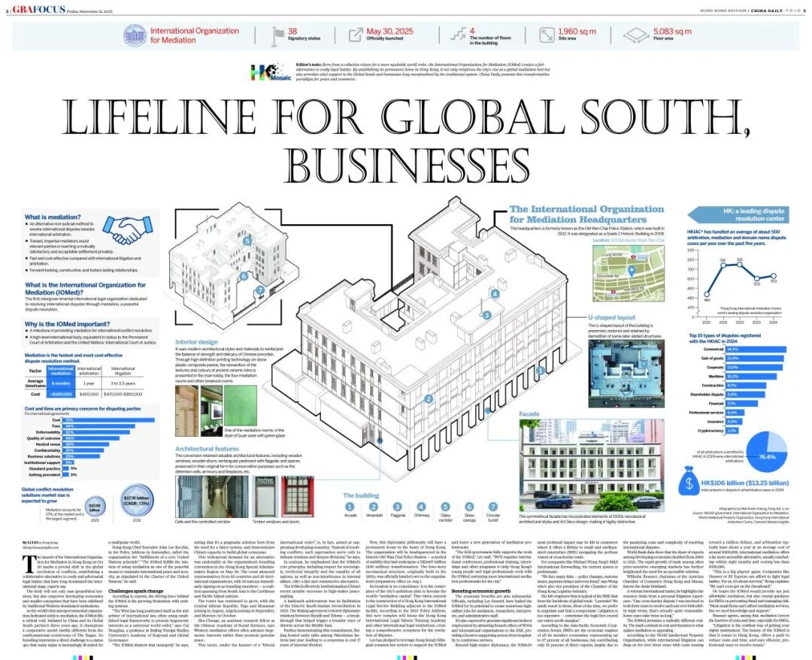
Task: Click the 'HK$106 billion ($13.25 billion)' figure
Action: tap(744, 483)
